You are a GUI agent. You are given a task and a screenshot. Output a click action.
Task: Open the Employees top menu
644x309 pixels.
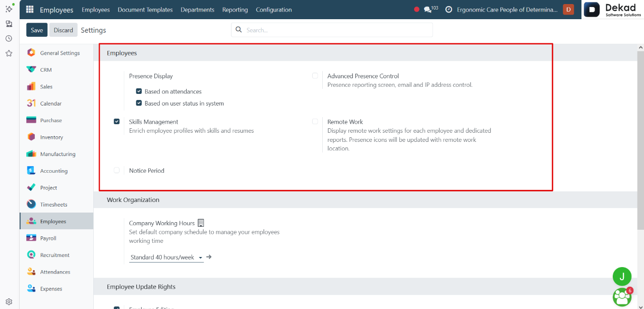click(x=96, y=10)
